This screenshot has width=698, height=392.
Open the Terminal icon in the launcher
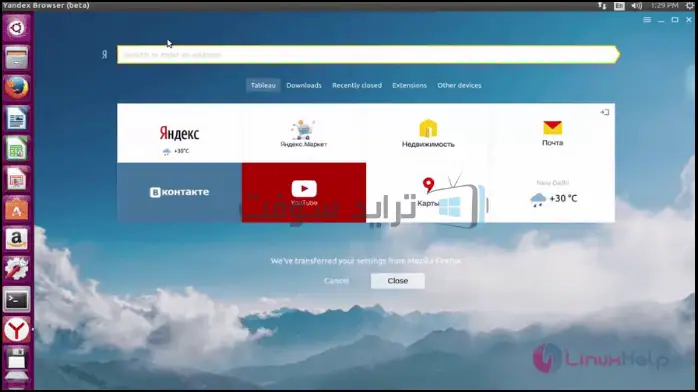tap(16, 300)
